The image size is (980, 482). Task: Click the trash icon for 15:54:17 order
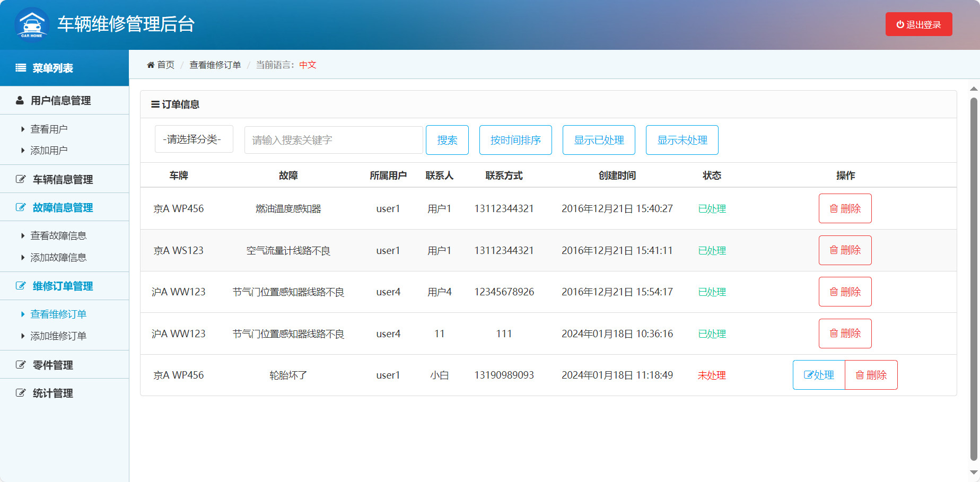834,292
